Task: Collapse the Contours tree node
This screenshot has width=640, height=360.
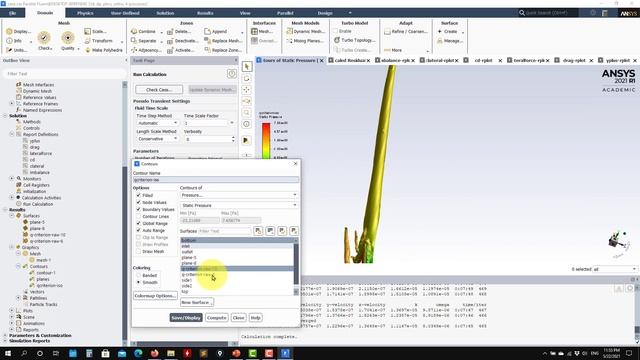Action: pos(18,266)
